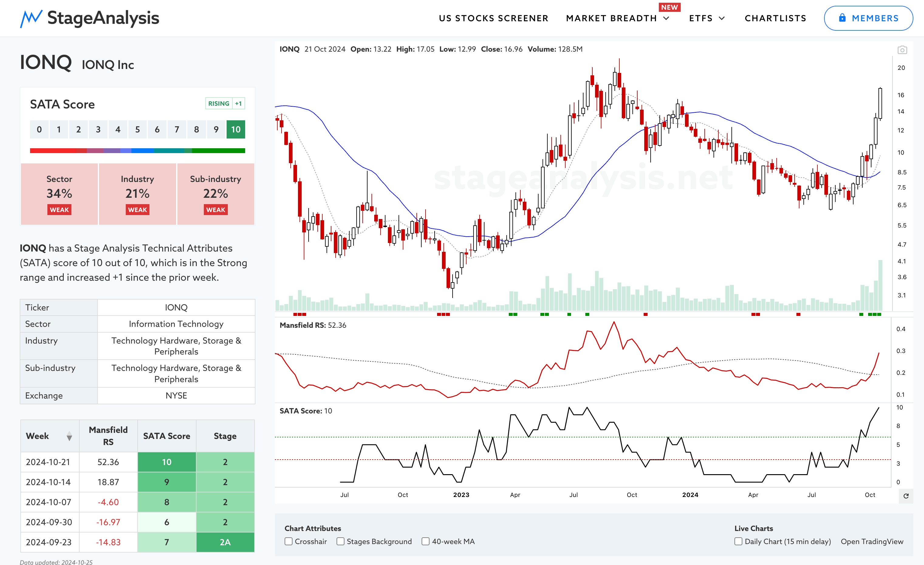Click the Mansfield RS: 52.36 chart label

click(313, 325)
